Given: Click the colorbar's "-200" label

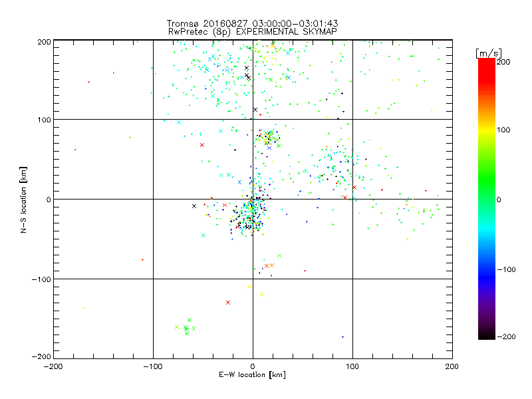Looking at the screenshot, I should click(506, 336).
